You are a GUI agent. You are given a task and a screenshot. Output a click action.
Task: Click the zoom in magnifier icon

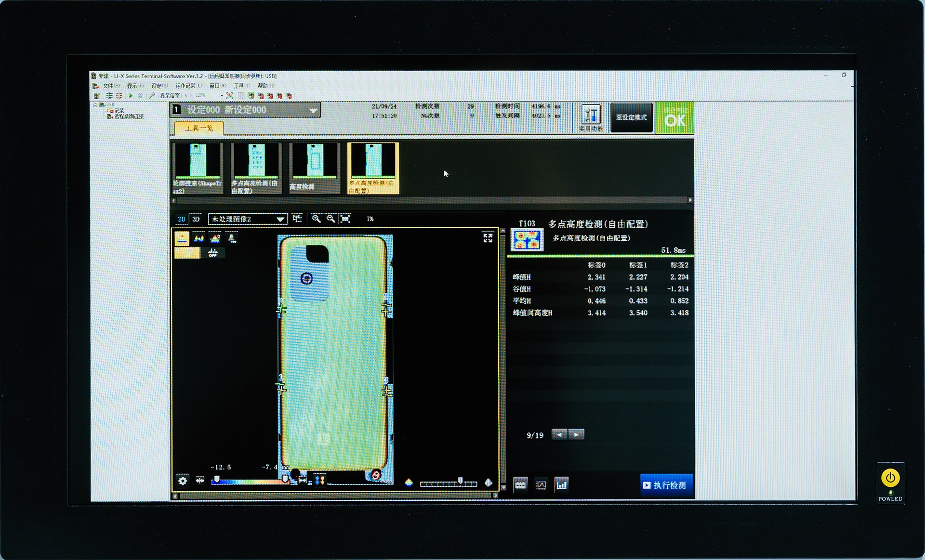click(316, 219)
